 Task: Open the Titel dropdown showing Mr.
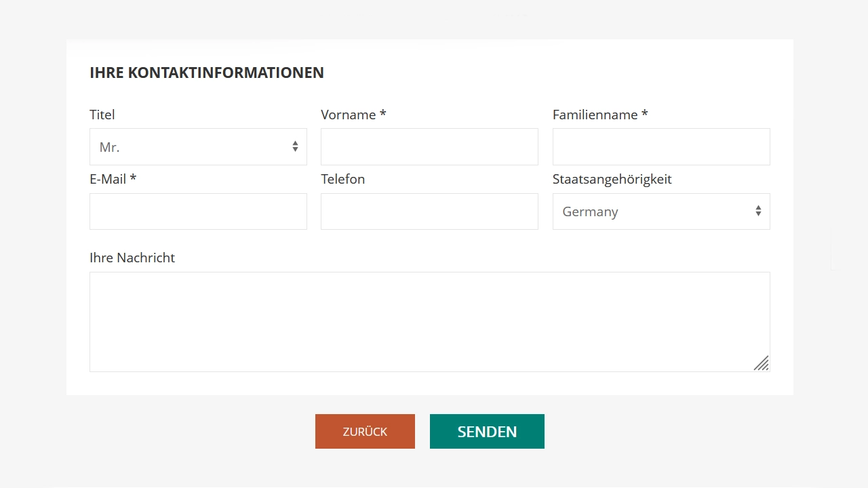(198, 146)
